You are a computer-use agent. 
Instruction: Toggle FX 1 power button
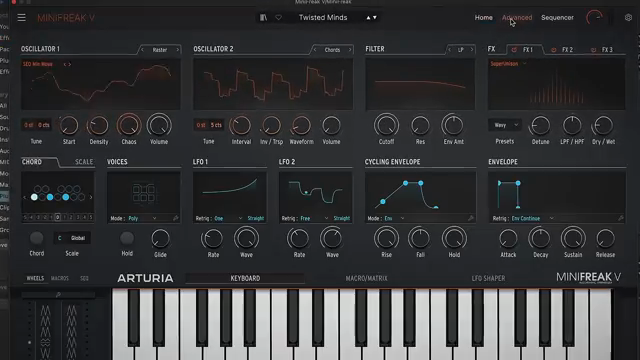514,50
